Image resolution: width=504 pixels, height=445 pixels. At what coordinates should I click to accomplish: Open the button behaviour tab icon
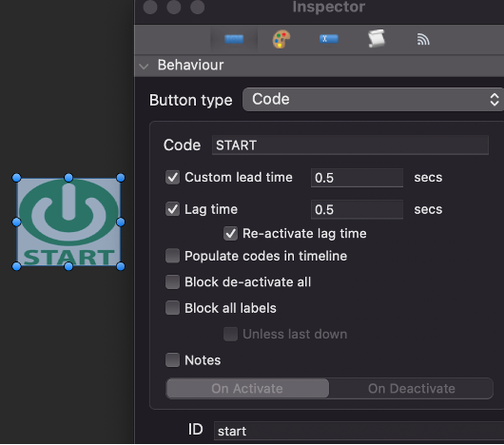point(234,39)
